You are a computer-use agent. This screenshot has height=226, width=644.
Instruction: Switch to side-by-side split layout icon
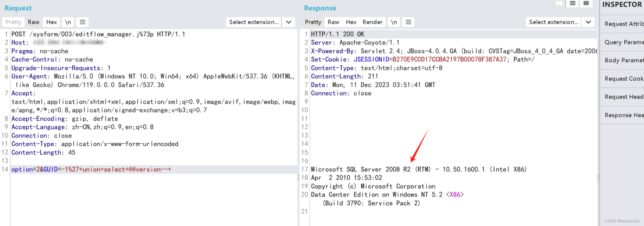559,3
